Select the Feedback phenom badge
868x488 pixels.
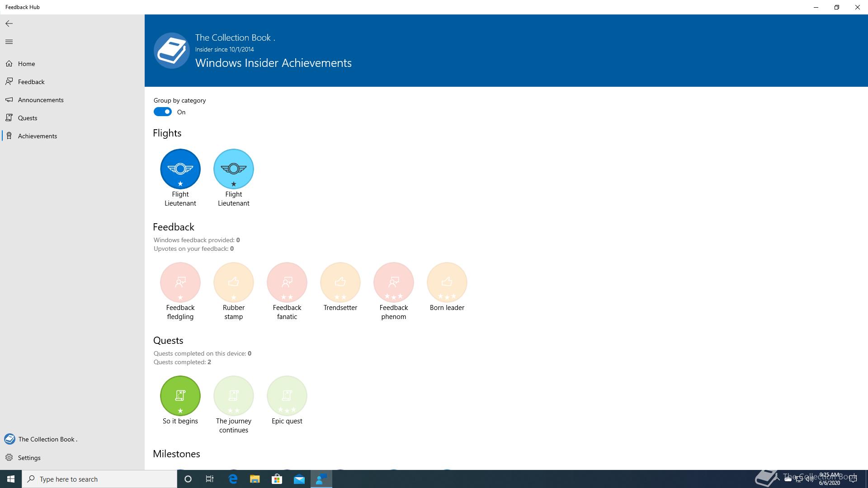coord(393,282)
